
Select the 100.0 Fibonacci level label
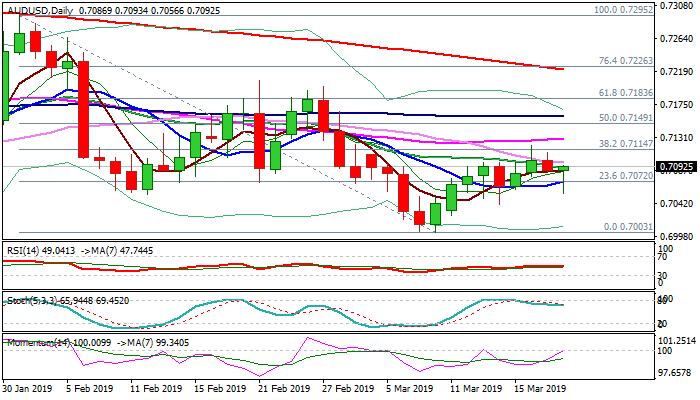(608, 10)
